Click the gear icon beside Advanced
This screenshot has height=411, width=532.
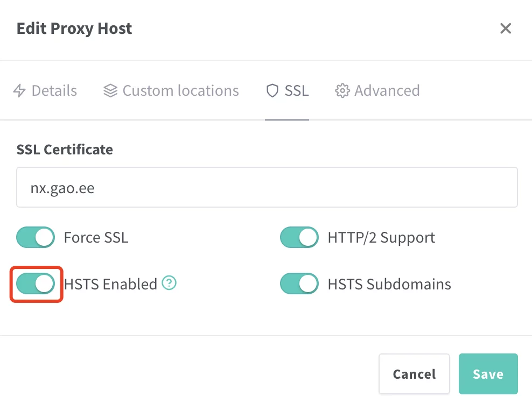pyautogui.click(x=341, y=90)
